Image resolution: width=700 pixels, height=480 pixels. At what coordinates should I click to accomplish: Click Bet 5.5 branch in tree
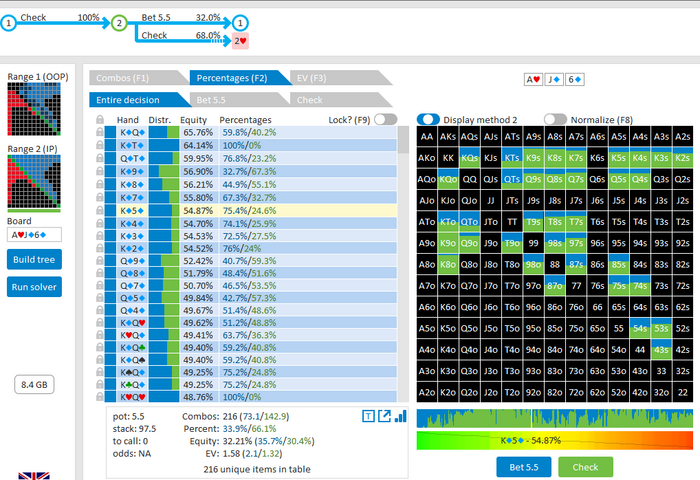(181, 18)
